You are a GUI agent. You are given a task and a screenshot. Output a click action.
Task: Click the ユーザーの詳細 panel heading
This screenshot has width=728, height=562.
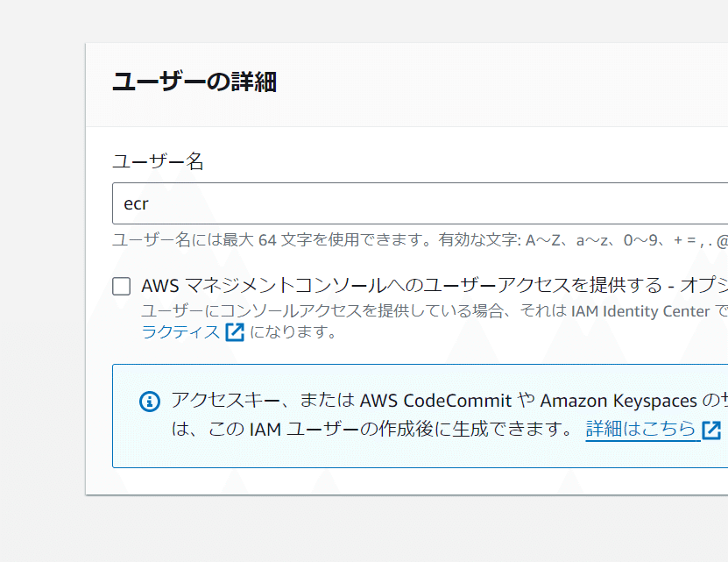pos(194,82)
